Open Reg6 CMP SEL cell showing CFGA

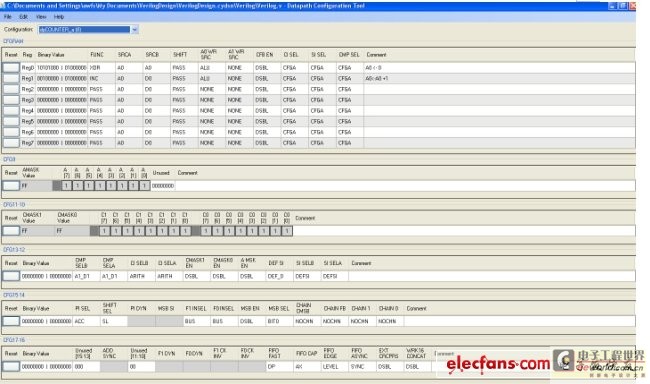(349, 132)
